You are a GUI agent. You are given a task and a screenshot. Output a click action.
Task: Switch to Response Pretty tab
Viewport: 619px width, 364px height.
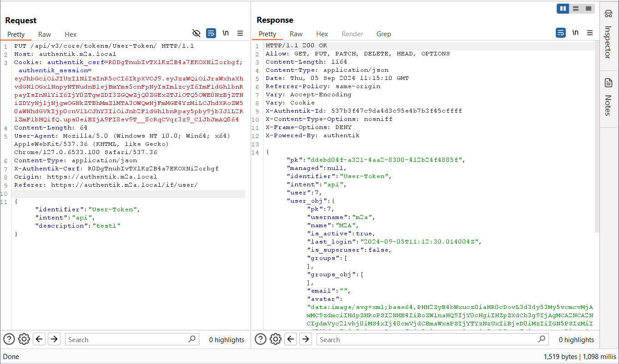click(x=267, y=34)
